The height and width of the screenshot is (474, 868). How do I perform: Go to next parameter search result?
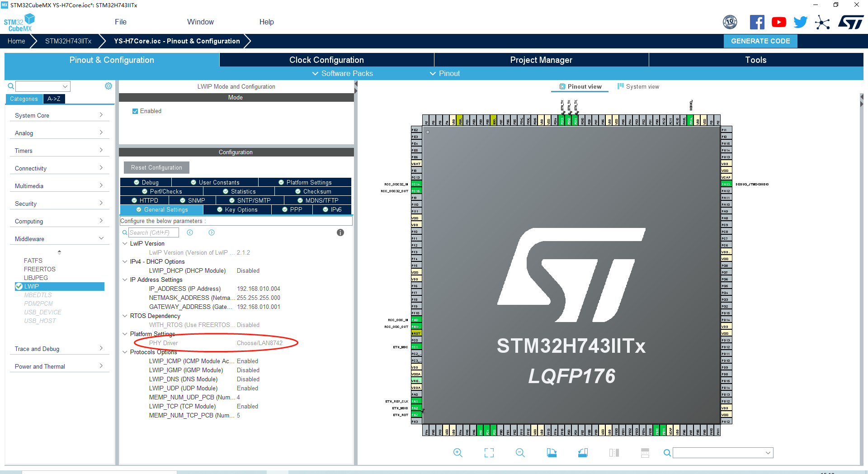click(x=212, y=232)
